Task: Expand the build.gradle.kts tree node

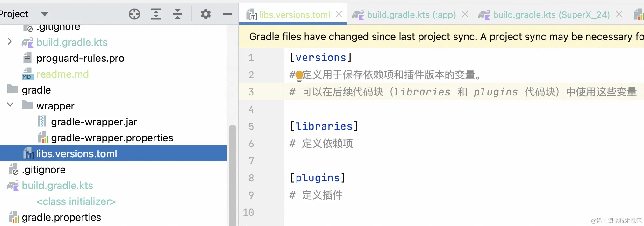Action: [10, 42]
